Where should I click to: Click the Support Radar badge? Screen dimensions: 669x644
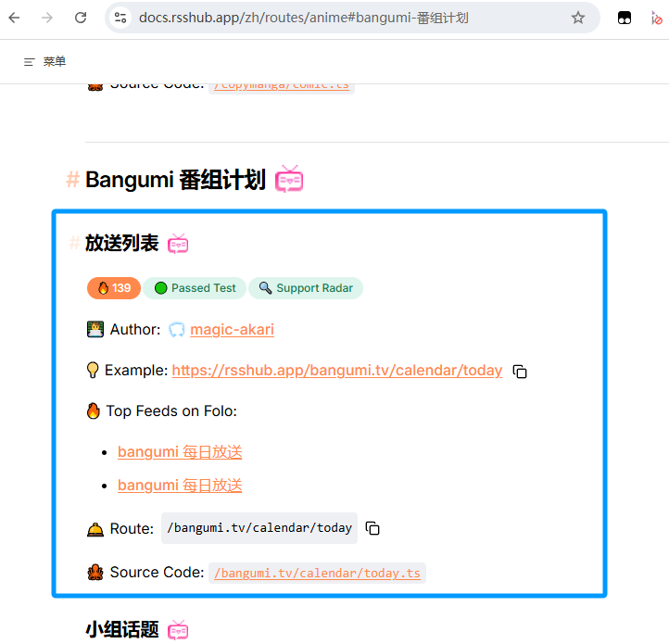coord(306,288)
